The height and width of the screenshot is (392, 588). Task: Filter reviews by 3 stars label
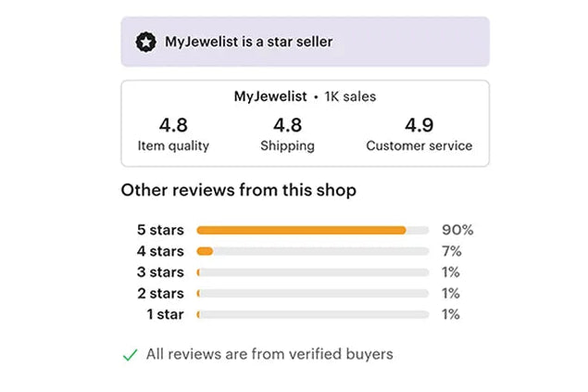coord(160,272)
